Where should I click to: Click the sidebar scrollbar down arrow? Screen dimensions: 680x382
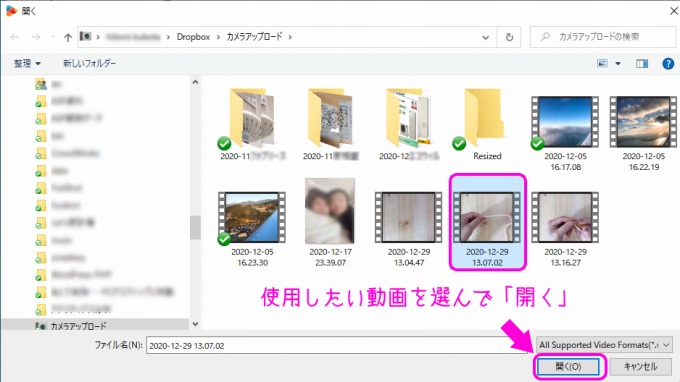click(195, 324)
